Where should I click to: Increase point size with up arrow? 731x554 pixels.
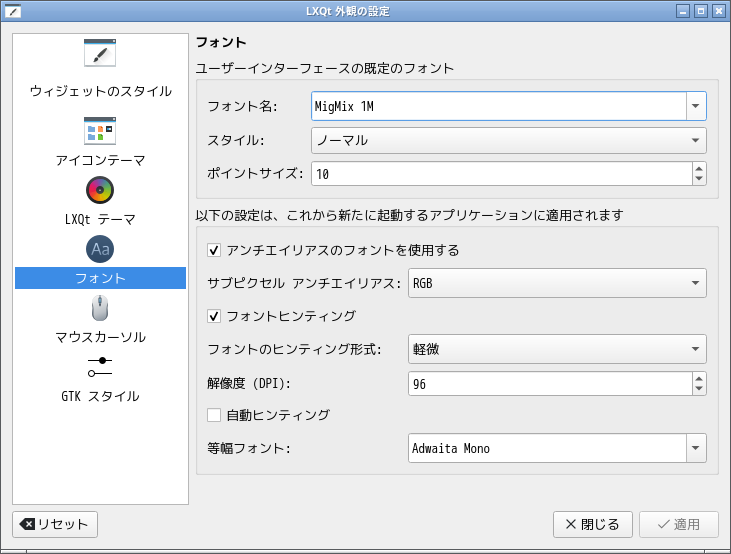click(699, 168)
